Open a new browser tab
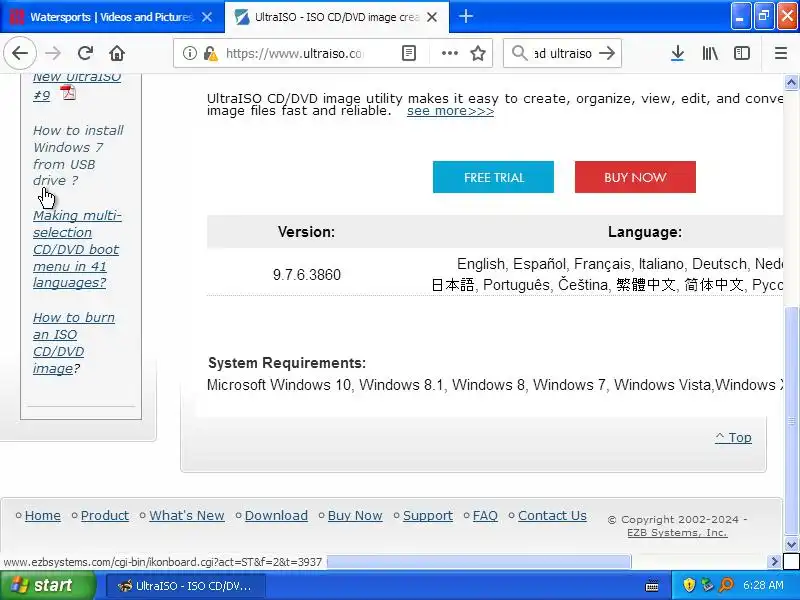The height and width of the screenshot is (600, 800). coord(465,16)
